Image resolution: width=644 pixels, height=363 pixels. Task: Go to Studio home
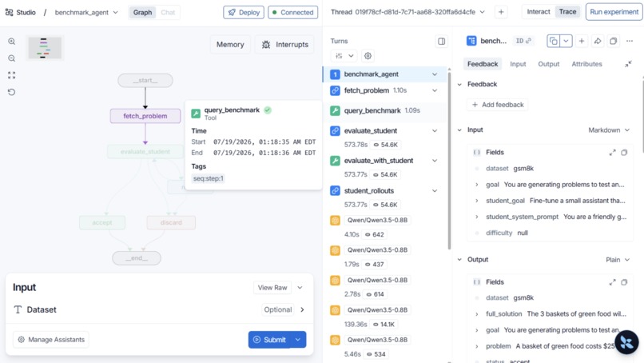click(x=21, y=12)
